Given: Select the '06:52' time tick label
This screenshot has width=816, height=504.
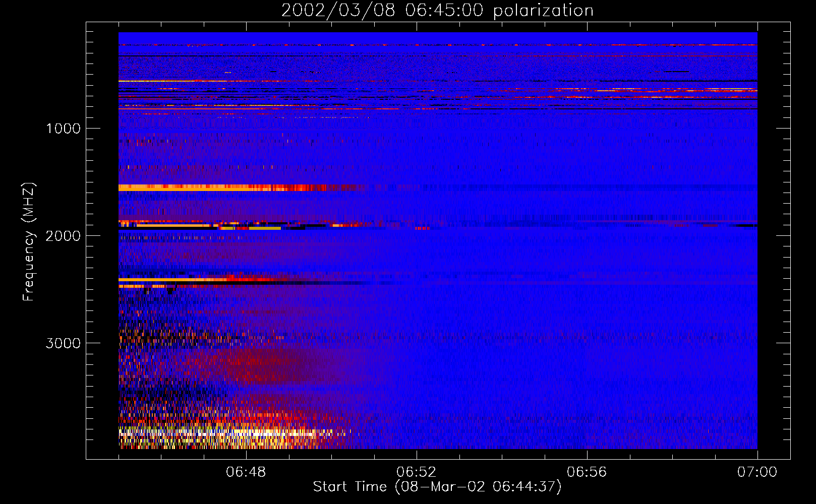Looking at the screenshot, I should (417, 472).
